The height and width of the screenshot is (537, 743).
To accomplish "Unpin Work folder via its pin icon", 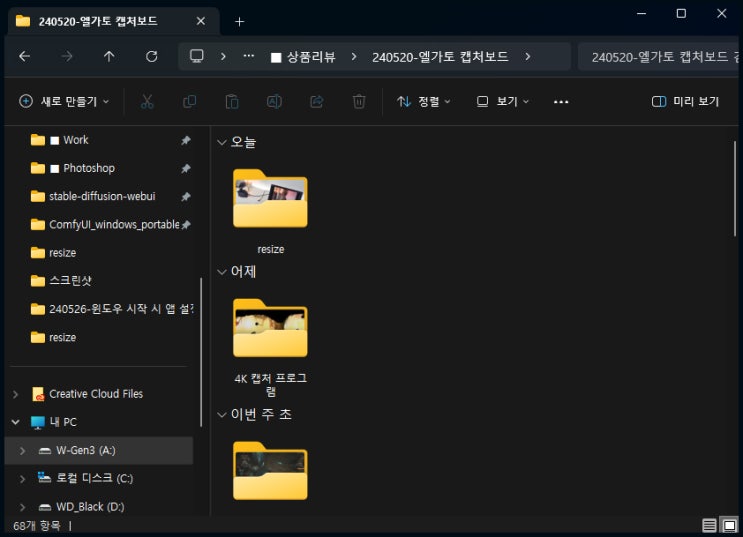I will (x=186, y=140).
